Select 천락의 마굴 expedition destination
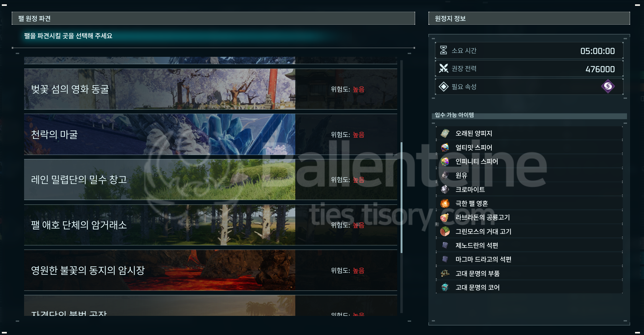Screen dimensions: 644x335 click(x=210, y=134)
